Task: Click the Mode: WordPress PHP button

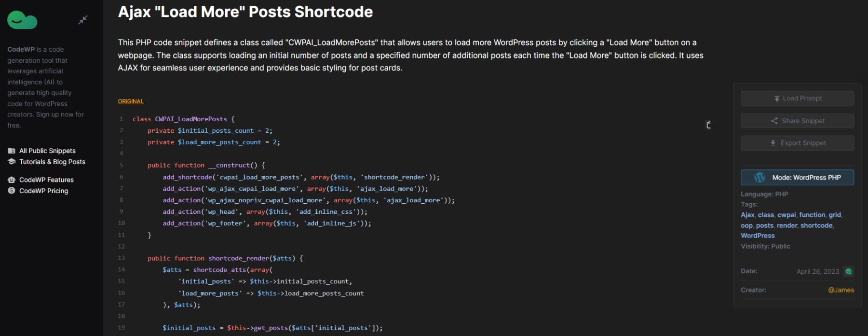Action: pos(797,178)
